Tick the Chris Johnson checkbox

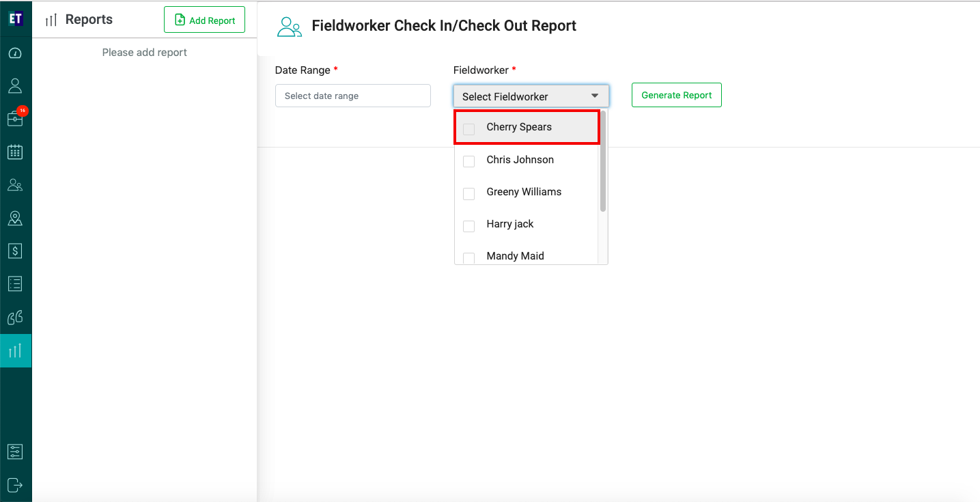[x=469, y=161]
